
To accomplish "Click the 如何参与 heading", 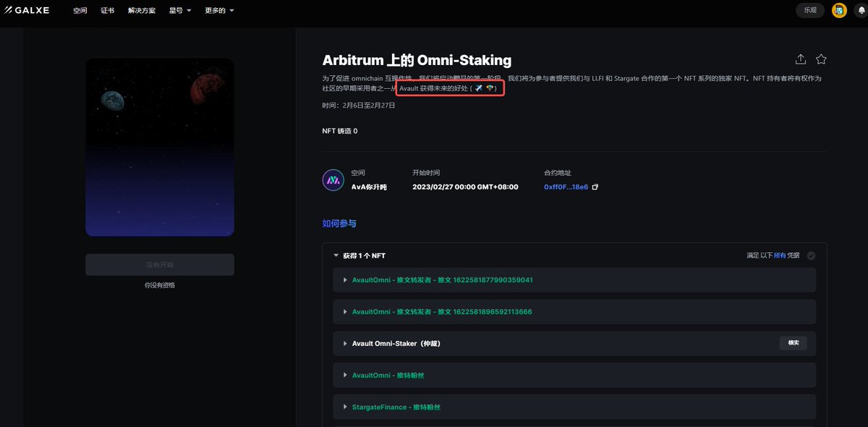I will click(x=339, y=223).
